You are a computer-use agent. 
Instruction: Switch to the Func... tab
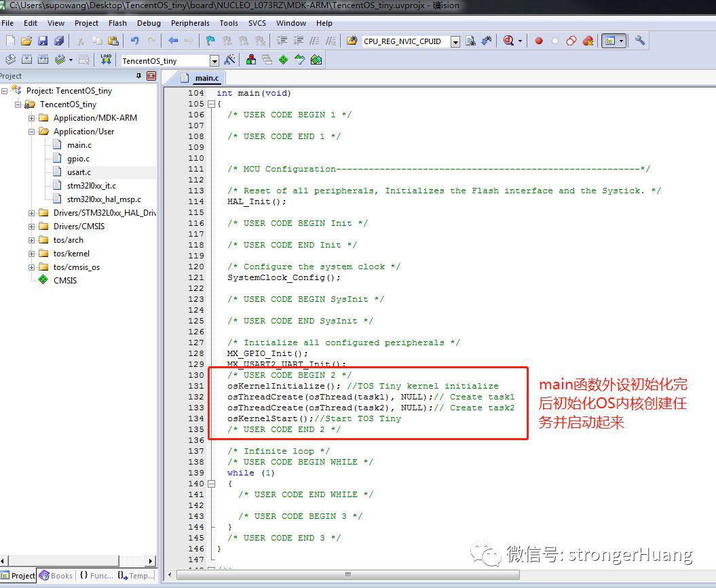coord(96,576)
